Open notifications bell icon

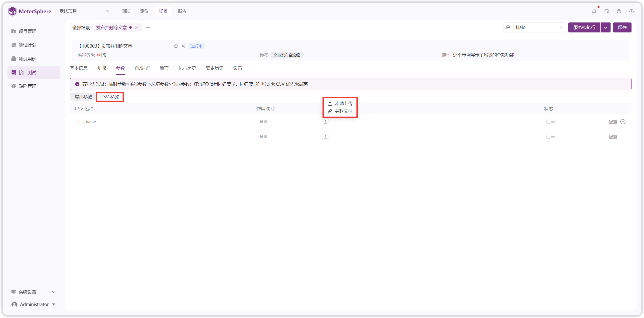(x=594, y=11)
